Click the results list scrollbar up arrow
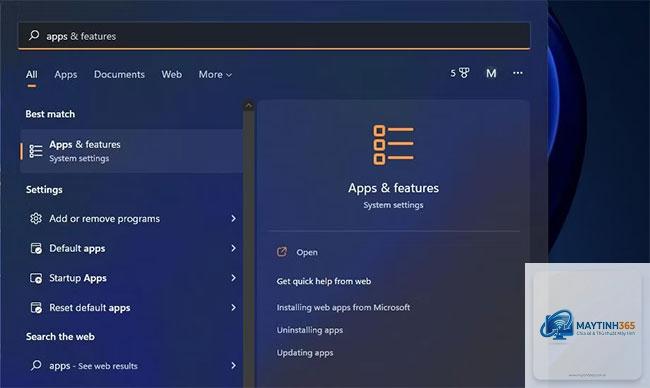The height and width of the screenshot is (388, 650). [x=249, y=106]
